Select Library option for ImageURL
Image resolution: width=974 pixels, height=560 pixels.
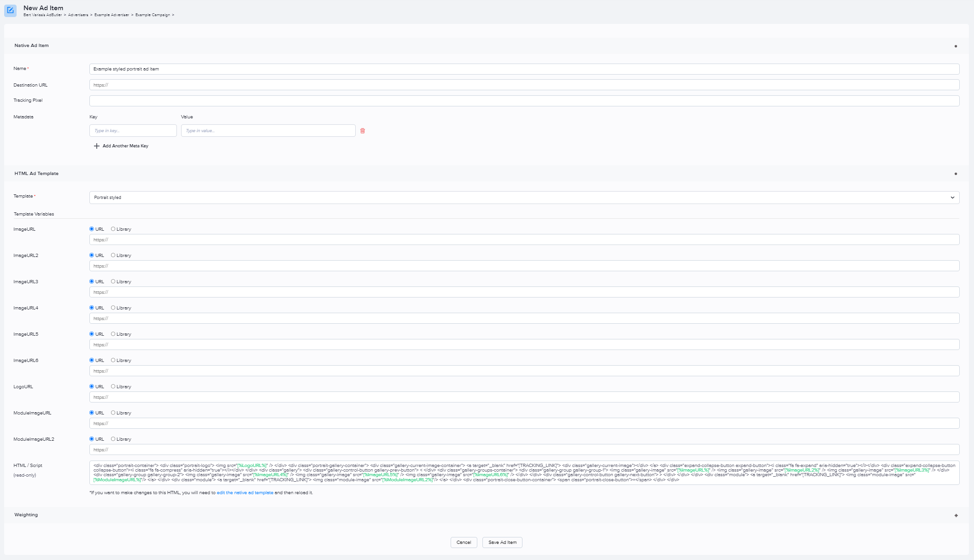(x=113, y=229)
